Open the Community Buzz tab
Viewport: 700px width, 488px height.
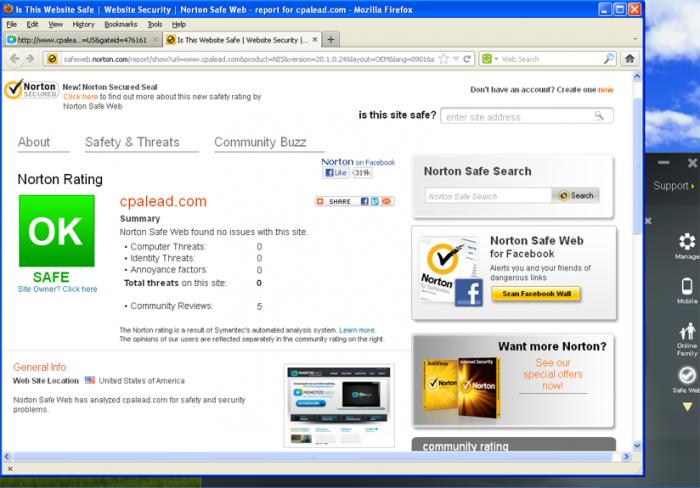pyautogui.click(x=260, y=142)
